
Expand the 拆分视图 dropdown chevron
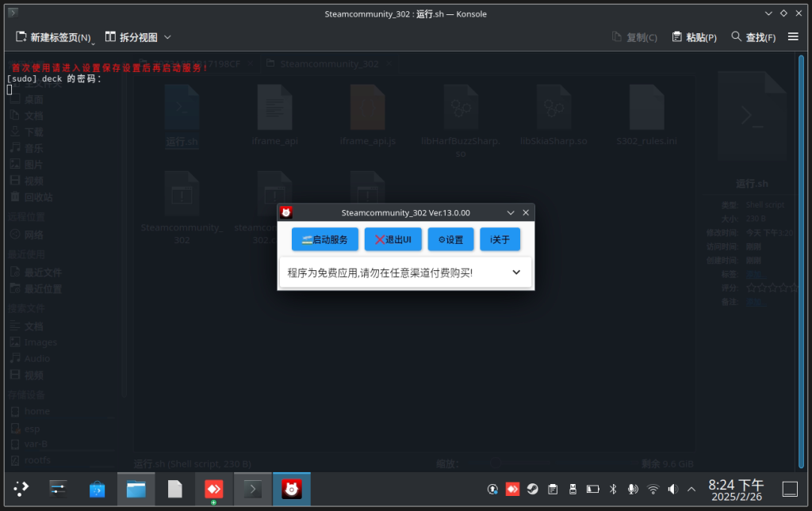pos(167,37)
